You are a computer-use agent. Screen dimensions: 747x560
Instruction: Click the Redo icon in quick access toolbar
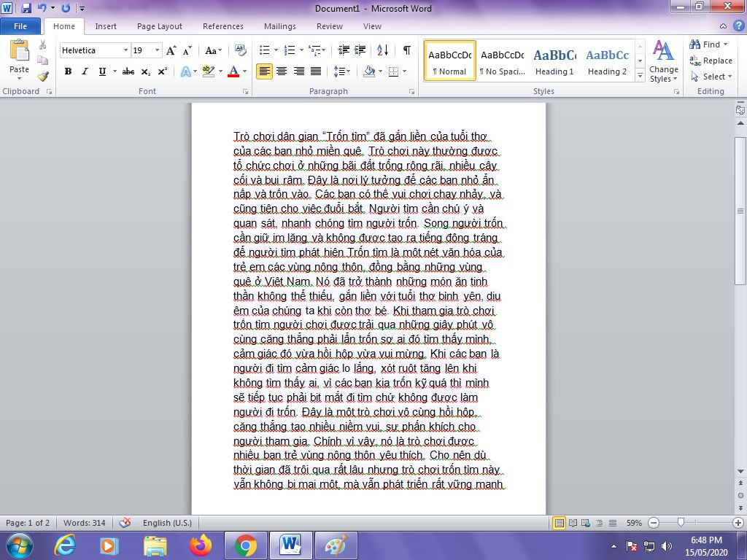tap(66, 7)
